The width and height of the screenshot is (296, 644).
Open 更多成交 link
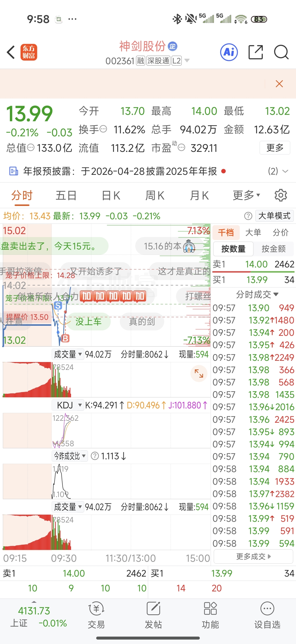coord(253,557)
